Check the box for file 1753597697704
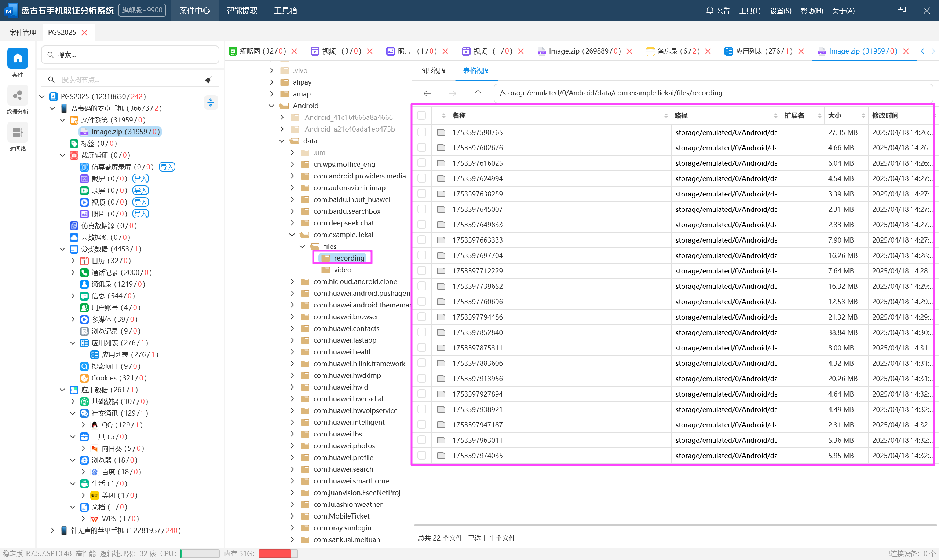Image resolution: width=939 pixels, height=560 pixels. [421, 255]
